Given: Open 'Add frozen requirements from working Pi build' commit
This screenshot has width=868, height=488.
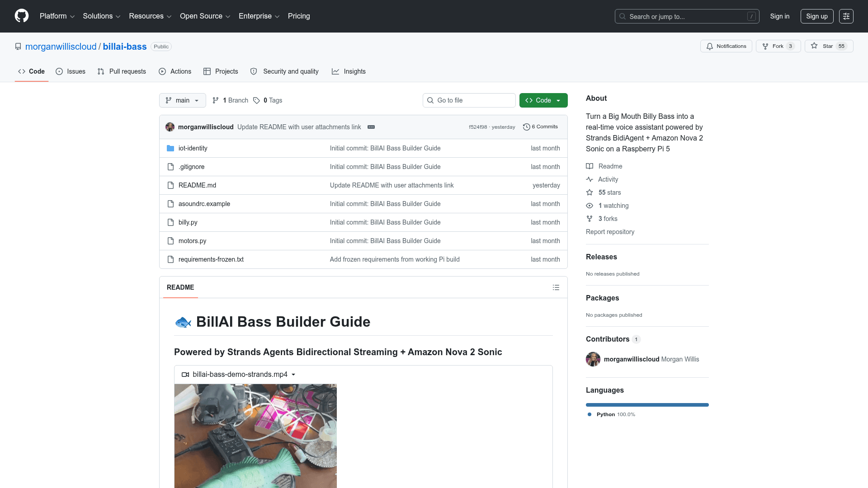Looking at the screenshot, I should coord(395,259).
